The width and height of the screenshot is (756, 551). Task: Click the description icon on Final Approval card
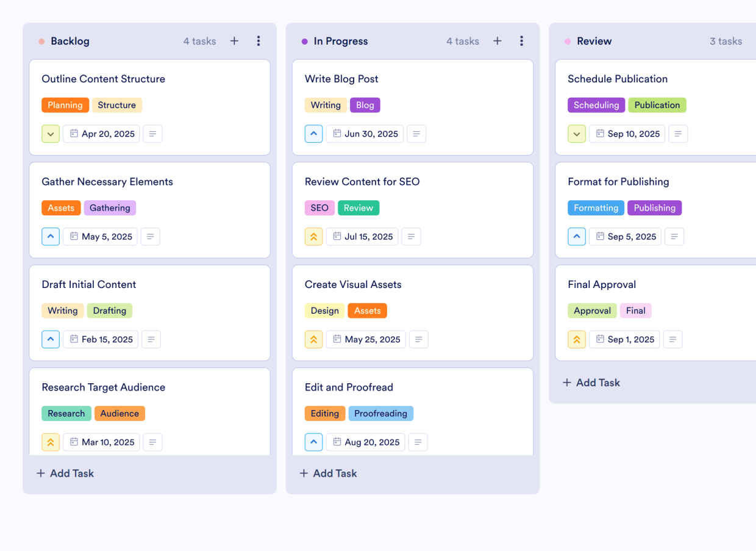(672, 339)
